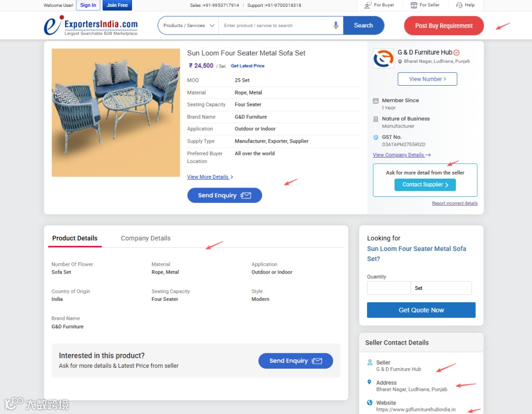Open the ExportersIndia.com logo homepage
532x414 pixels.
(91, 26)
